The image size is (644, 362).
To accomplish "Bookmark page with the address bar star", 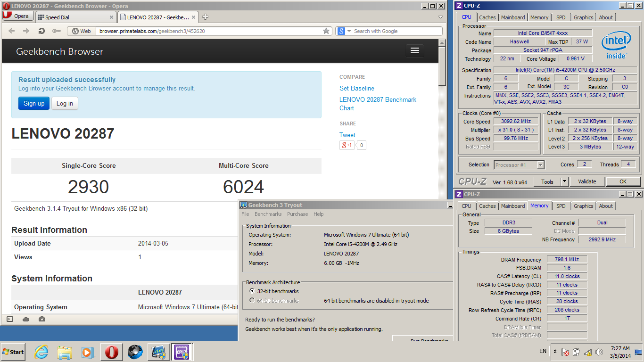I will click(326, 31).
